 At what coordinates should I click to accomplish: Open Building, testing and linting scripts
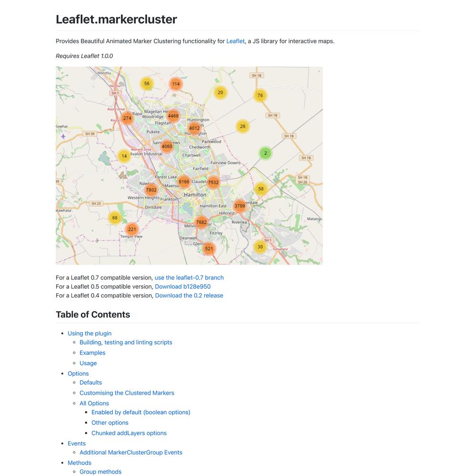coord(126,342)
